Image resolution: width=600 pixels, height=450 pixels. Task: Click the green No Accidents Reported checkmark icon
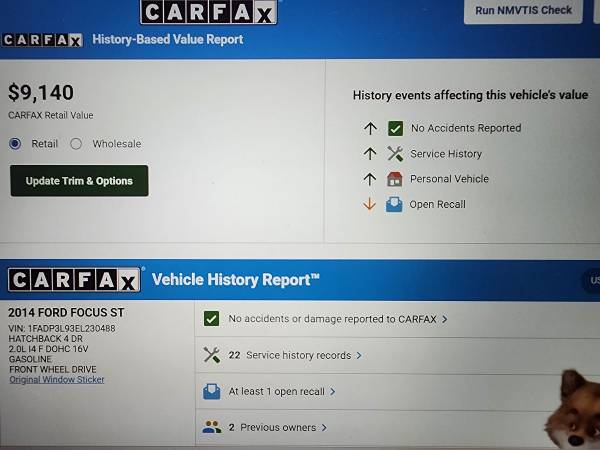tap(395, 128)
